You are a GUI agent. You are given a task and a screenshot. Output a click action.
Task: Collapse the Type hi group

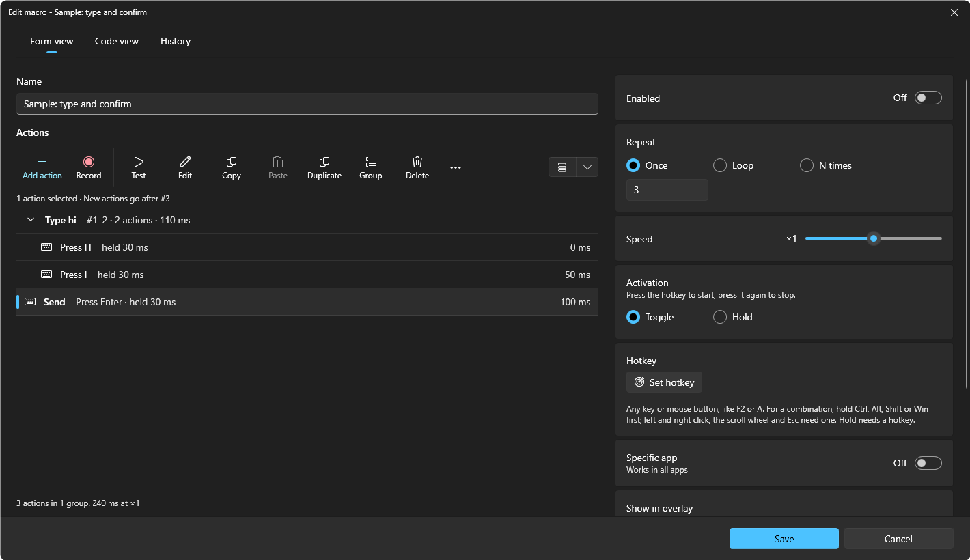click(x=30, y=220)
